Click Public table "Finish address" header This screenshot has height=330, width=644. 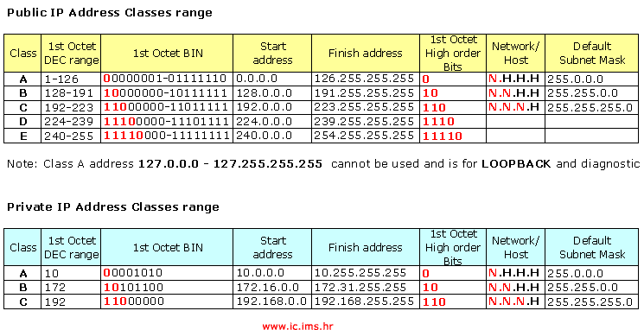pos(366,54)
